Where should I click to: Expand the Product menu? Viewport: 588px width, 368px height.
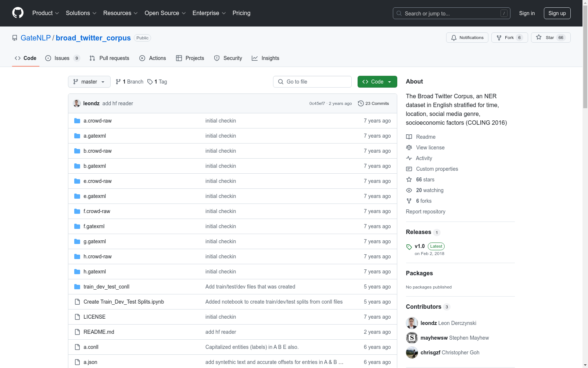[46, 13]
